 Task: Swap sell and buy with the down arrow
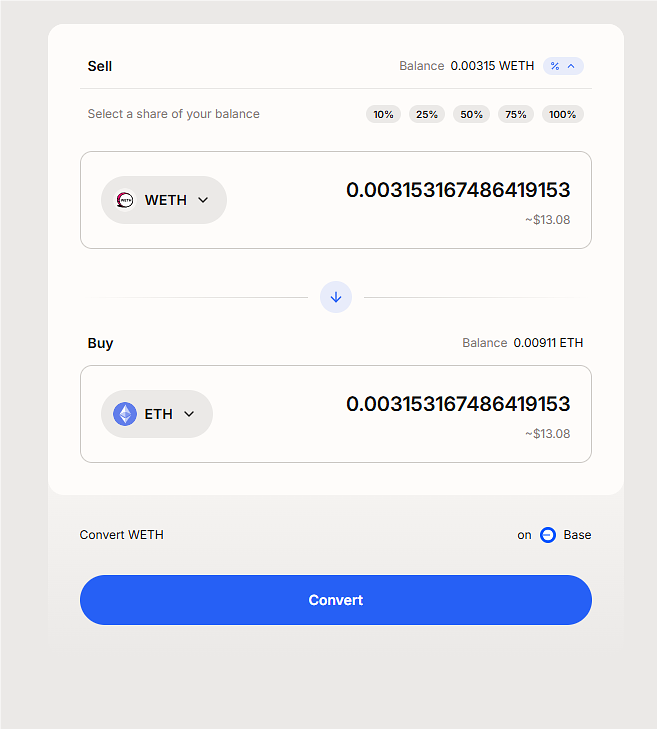click(336, 297)
